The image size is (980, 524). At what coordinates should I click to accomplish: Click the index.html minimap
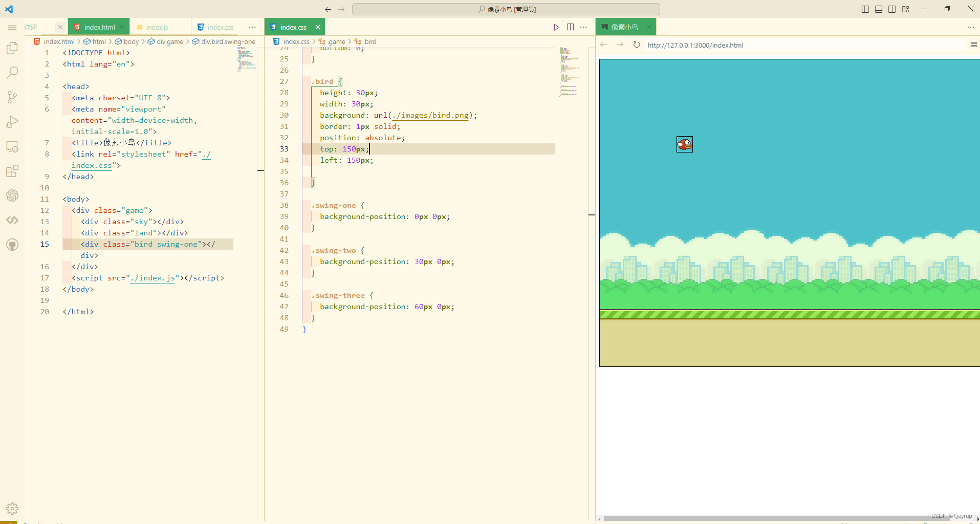tap(247, 60)
